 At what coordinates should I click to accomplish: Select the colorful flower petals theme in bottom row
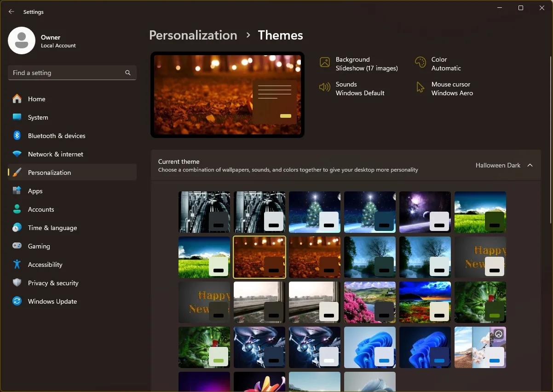259,382
